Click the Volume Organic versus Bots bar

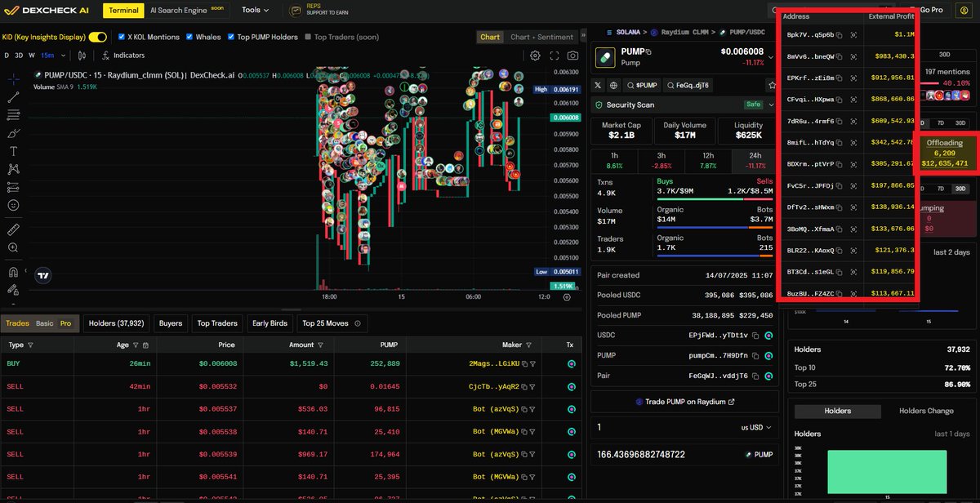pyautogui.click(x=715, y=227)
